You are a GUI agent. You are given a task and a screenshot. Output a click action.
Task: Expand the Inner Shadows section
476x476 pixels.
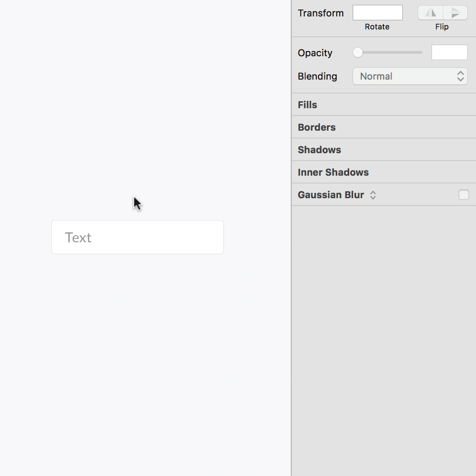pos(333,172)
